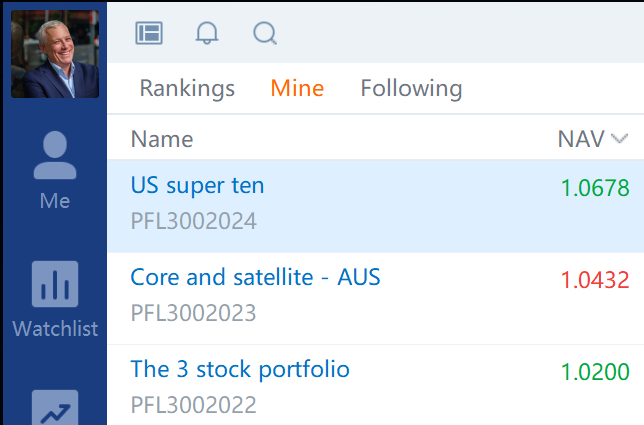The width and height of the screenshot is (644, 425).
Task: Select portfolio code PFL3002022
Action: coord(193,405)
